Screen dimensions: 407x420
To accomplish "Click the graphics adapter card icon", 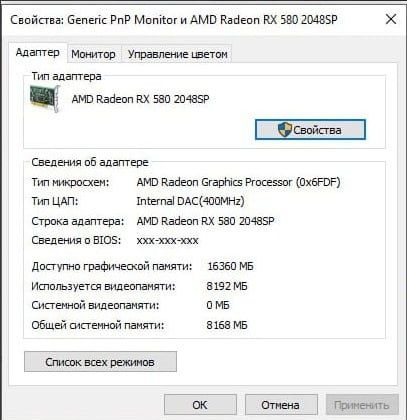I will [45, 99].
